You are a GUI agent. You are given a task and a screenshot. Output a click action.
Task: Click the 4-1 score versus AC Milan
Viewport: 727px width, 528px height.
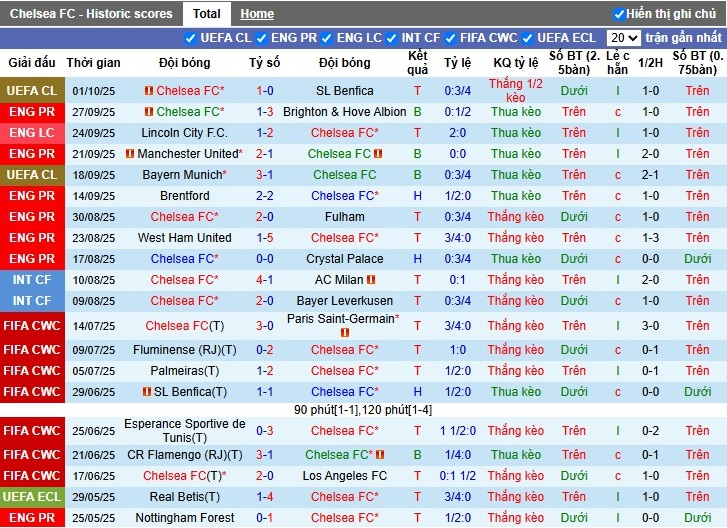(x=265, y=280)
